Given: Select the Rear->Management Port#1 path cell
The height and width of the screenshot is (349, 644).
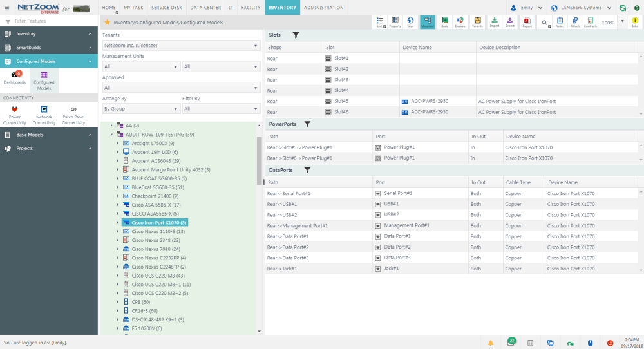Looking at the screenshot, I should click(x=319, y=225).
